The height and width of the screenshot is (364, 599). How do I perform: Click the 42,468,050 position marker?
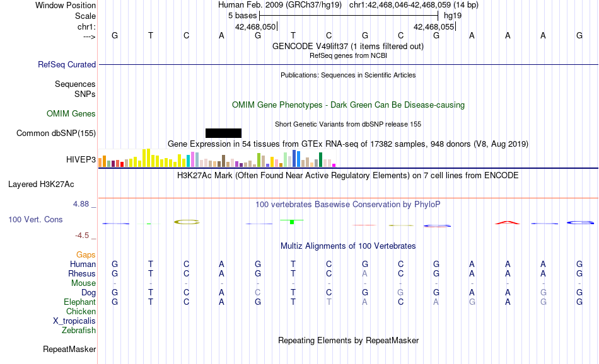click(256, 26)
